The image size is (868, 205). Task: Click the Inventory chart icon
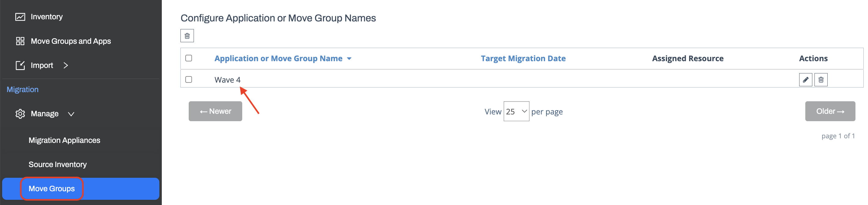pyautogui.click(x=20, y=17)
